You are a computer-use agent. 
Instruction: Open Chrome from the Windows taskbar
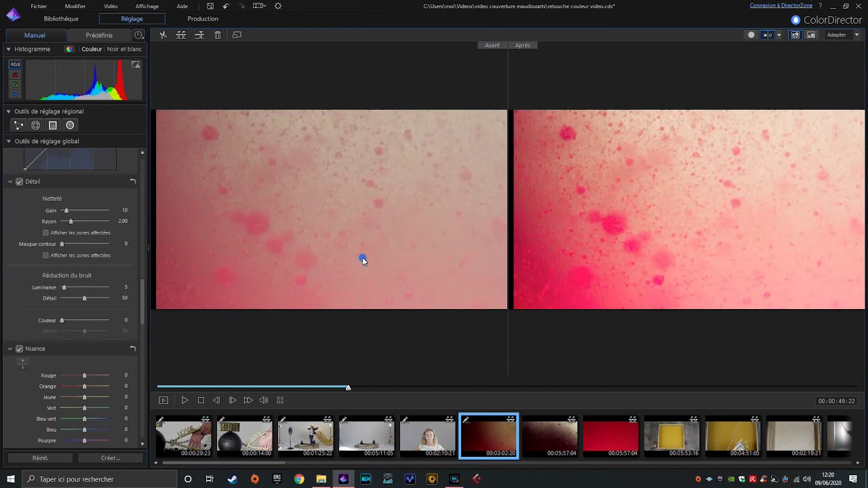coord(299,479)
